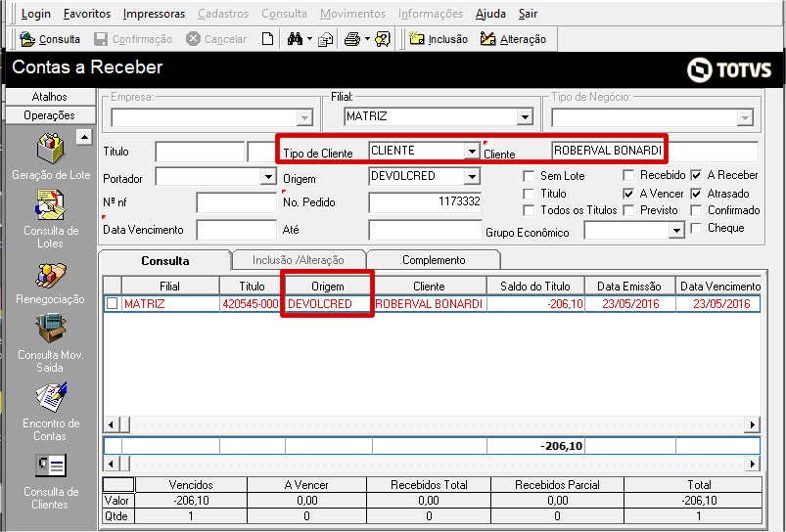Open the Filial MATRIZ dropdown

(525, 117)
